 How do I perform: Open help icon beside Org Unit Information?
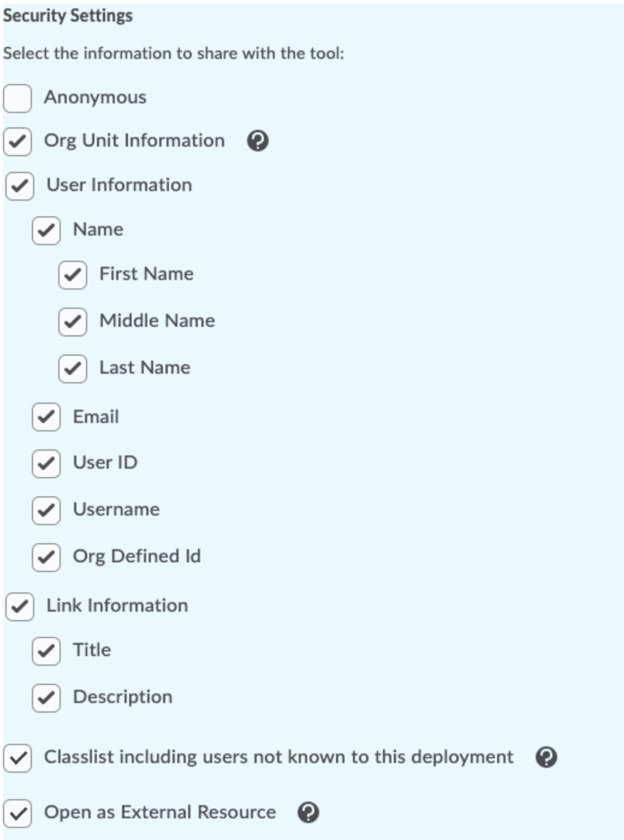[x=258, y=141]
